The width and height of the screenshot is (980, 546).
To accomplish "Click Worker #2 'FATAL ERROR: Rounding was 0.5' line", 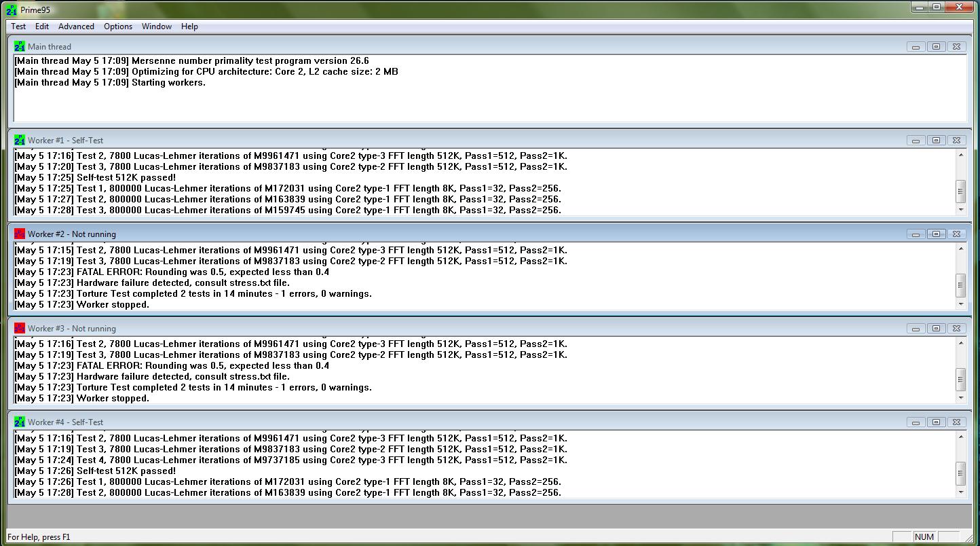I will (x=172, y=272).
